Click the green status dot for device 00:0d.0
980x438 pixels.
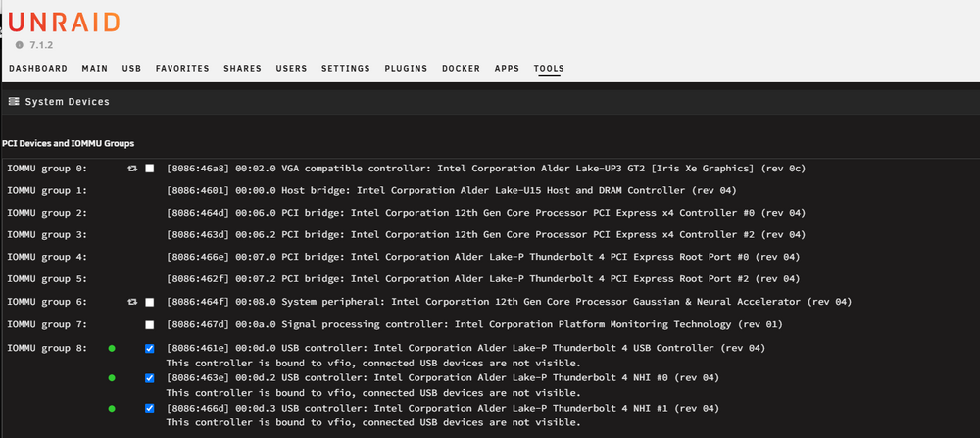coord(112,348)
